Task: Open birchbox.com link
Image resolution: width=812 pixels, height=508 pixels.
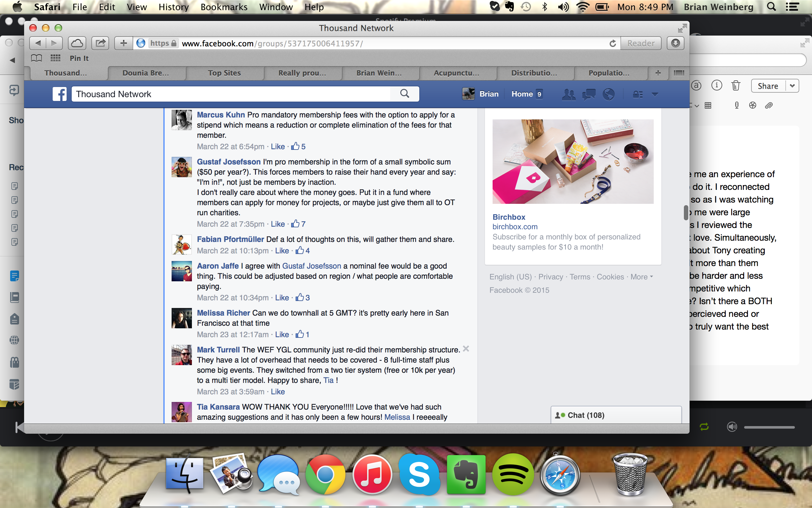Action: 515,227
